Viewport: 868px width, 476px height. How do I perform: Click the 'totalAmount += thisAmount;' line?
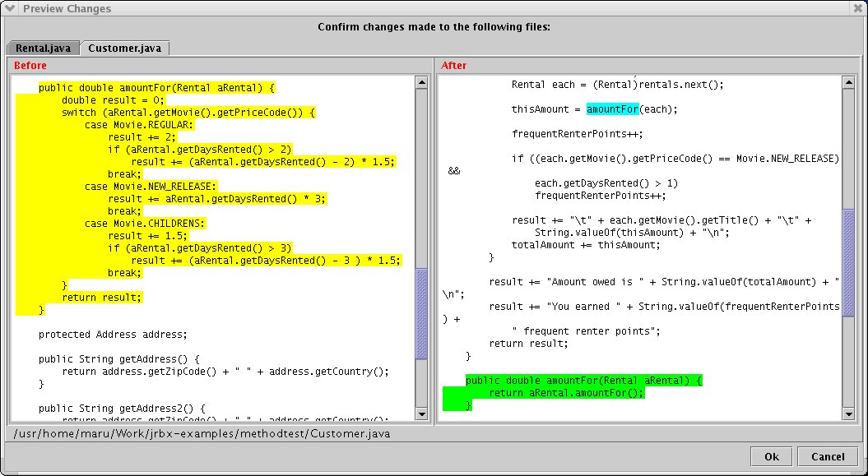[587, 245]
